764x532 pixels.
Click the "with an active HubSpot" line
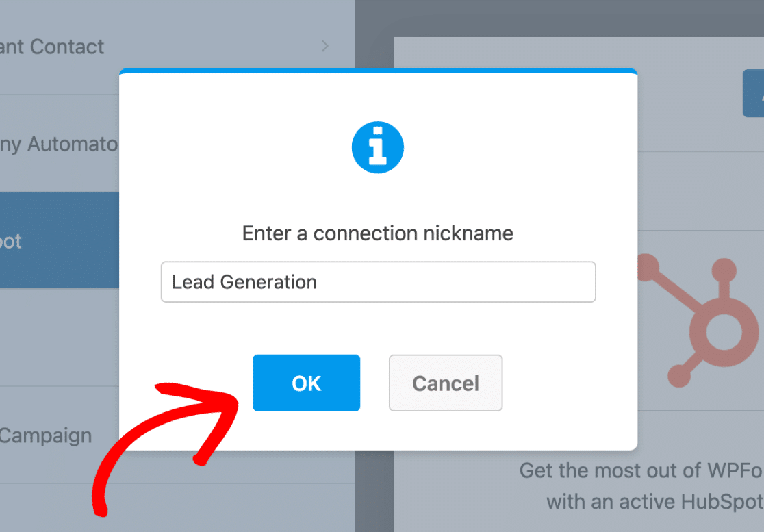click(x=654, y=501)
